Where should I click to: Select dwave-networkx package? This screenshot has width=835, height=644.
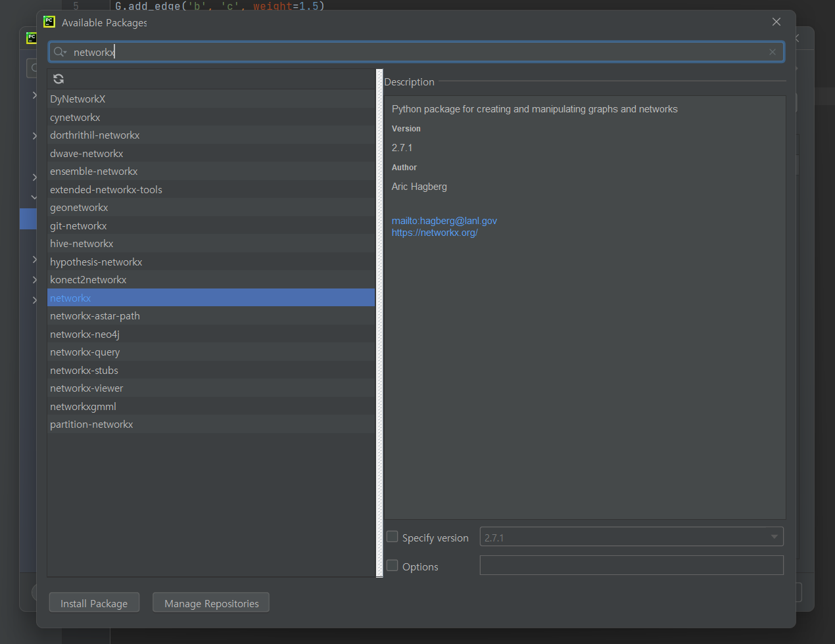coord(211,153)
